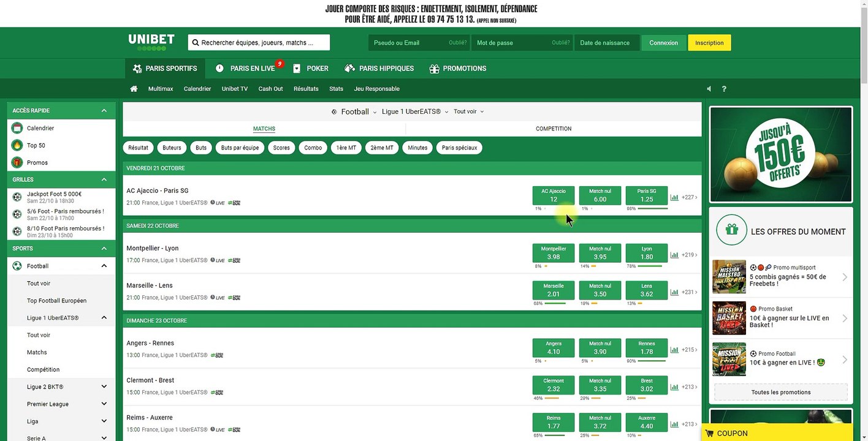The height and width of the screenshot is (441, 868).
Task: Open the Promotions tab
Action: point(458,69)
